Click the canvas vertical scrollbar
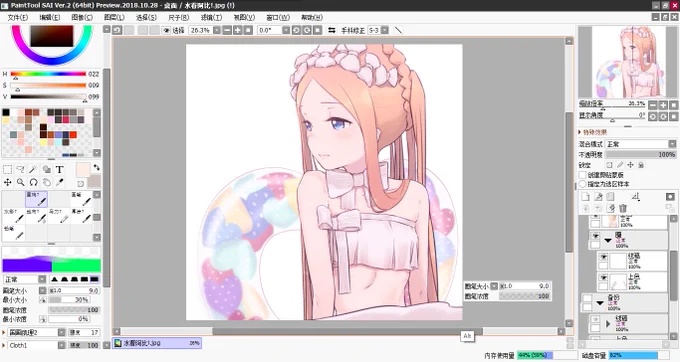 569,182
